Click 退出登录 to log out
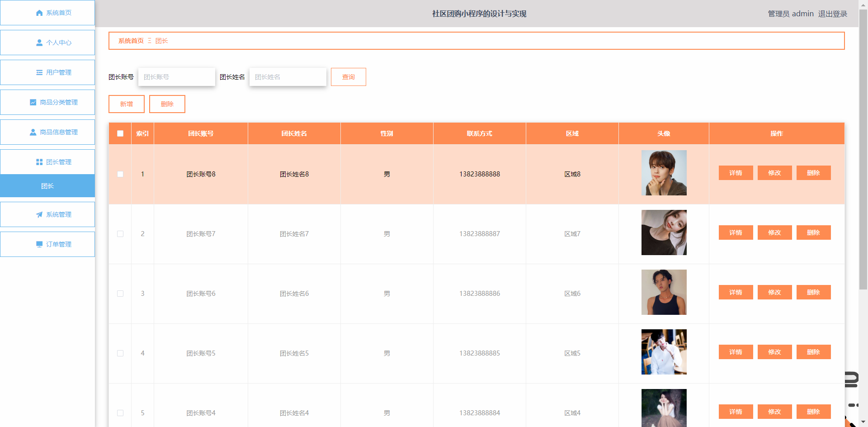The width and height of the screenshot is (868, 427). click(x=832, y=14)
